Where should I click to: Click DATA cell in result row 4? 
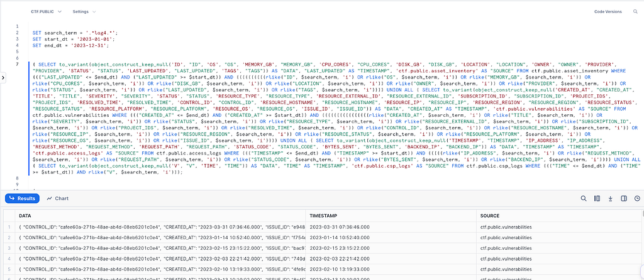[160, 260]
